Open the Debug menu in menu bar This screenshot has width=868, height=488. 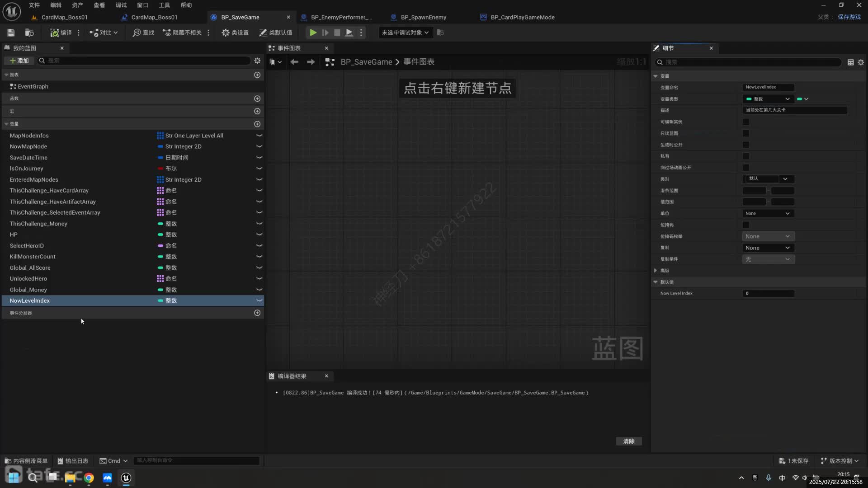click(121, 5)
